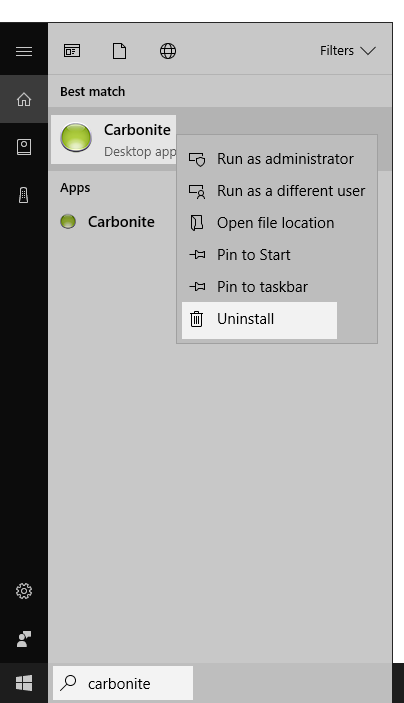The height and width of the screenshot is (703, 404).
Task: Click the large green Carbonite icon
Action: pos(76,137)
